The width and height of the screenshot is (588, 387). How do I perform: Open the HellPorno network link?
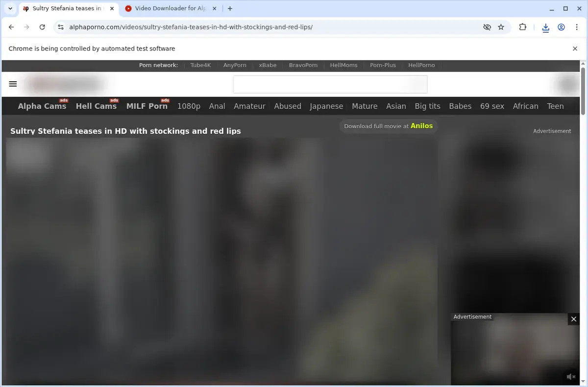pos(421,65)
